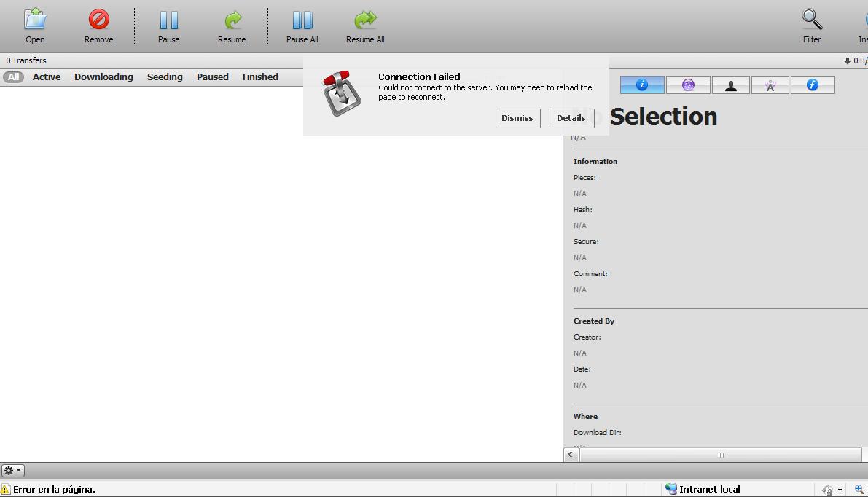
Task: Click the red Remove torrent icon
Action: click(99, 20)
